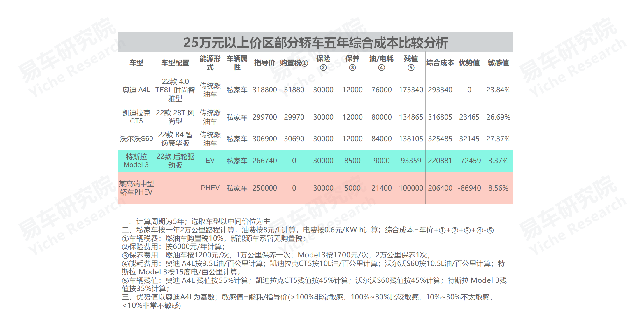The image size is (644, 314).
Task: Select the 22款 28T 风尚型 cell
Action: pos(175,117)
